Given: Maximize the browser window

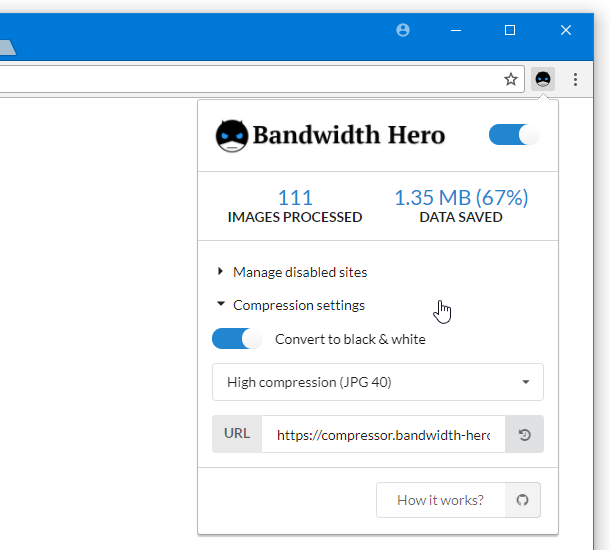Looking at the screenshot, I should (510, 30).
